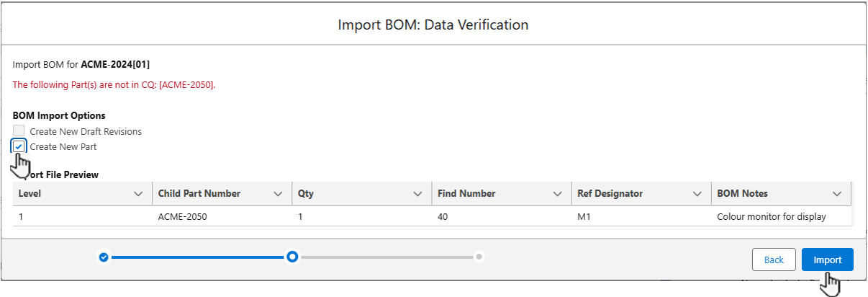Select the current step indicator on progress bar
This screenshot has height=297, width=868.
click(x=292, y=257)
